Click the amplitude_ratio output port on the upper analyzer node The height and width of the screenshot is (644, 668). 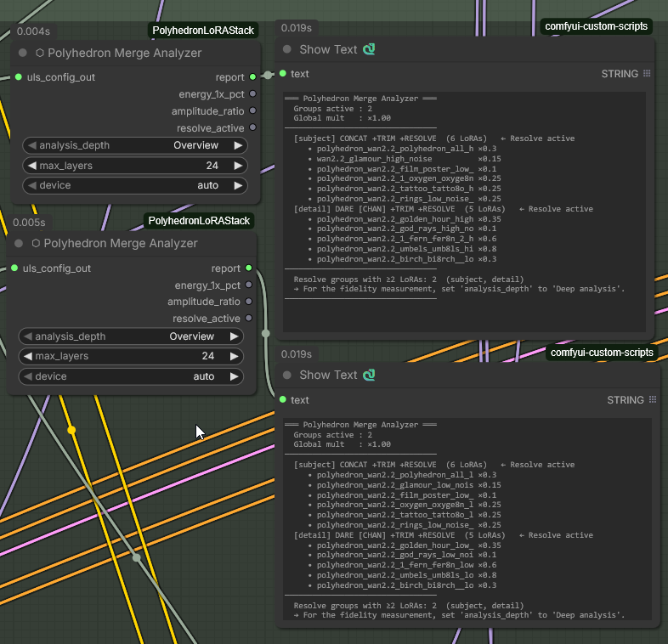[252, 110]
